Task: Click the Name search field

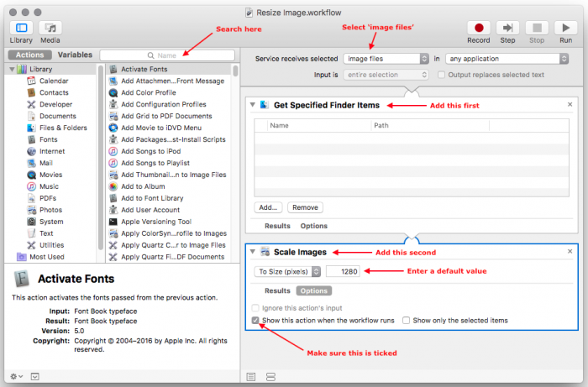Action: [x=167, y=55]
